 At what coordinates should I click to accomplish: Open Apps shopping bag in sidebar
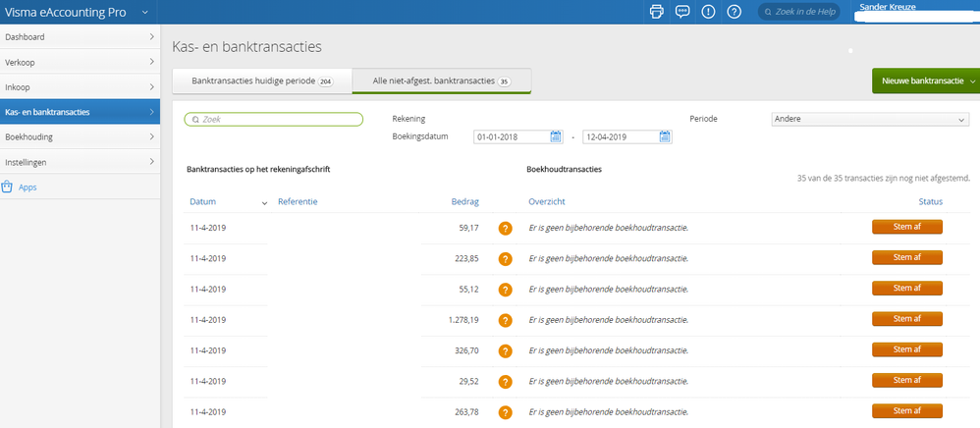point(8,187)
